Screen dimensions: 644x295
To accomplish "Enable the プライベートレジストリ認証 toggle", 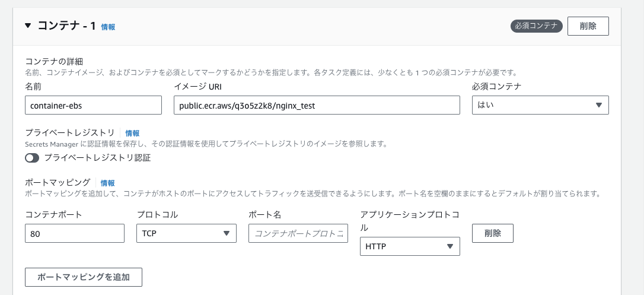I will pyautogui.click(x=32, y=158).
